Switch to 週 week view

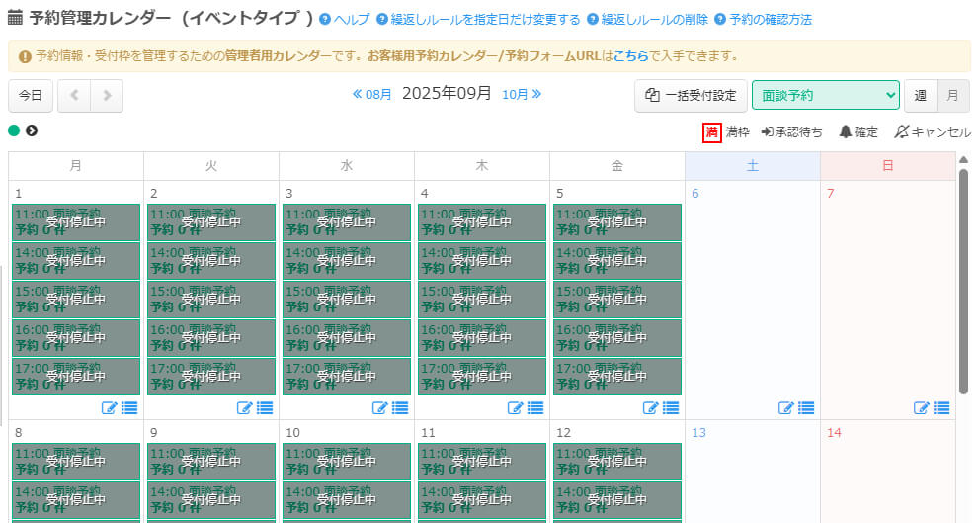920,96
